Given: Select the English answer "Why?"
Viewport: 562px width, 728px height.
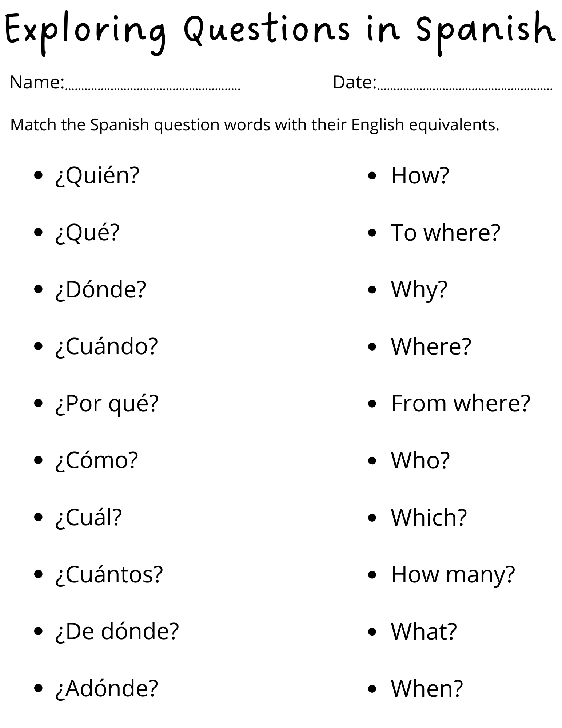Looking at the screenshot, I should pos(419,289).
